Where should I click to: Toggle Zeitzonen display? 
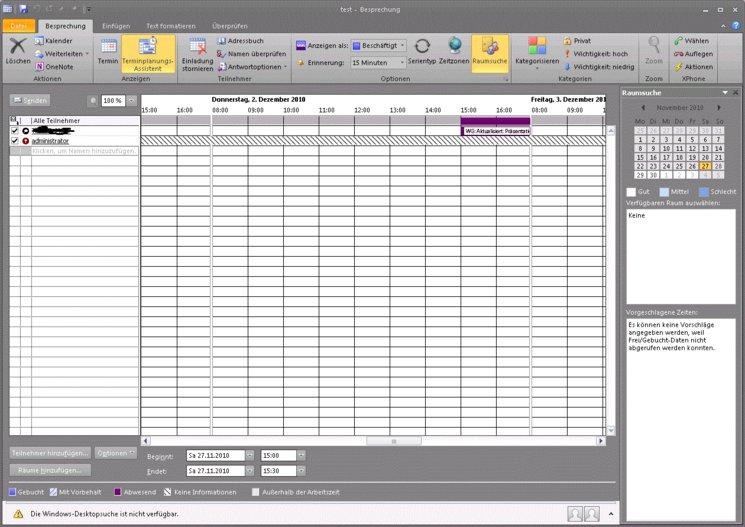[454, 51]
